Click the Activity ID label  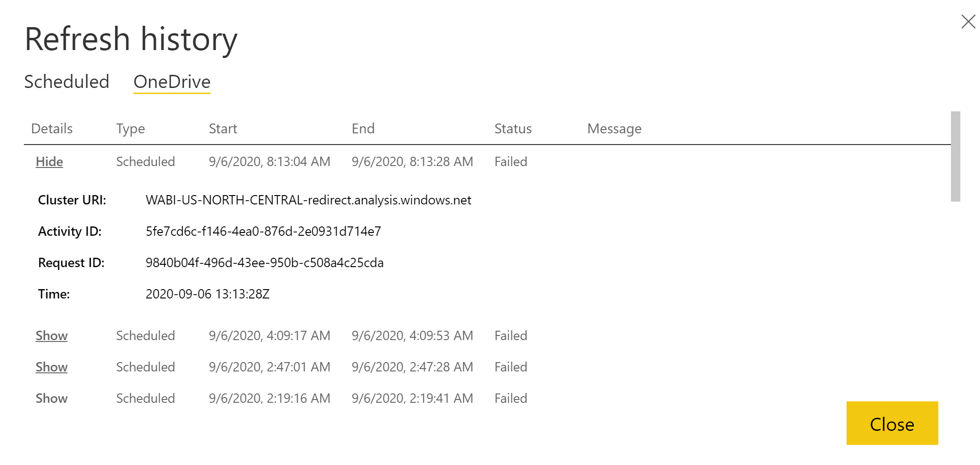click(x=70, y=232)
